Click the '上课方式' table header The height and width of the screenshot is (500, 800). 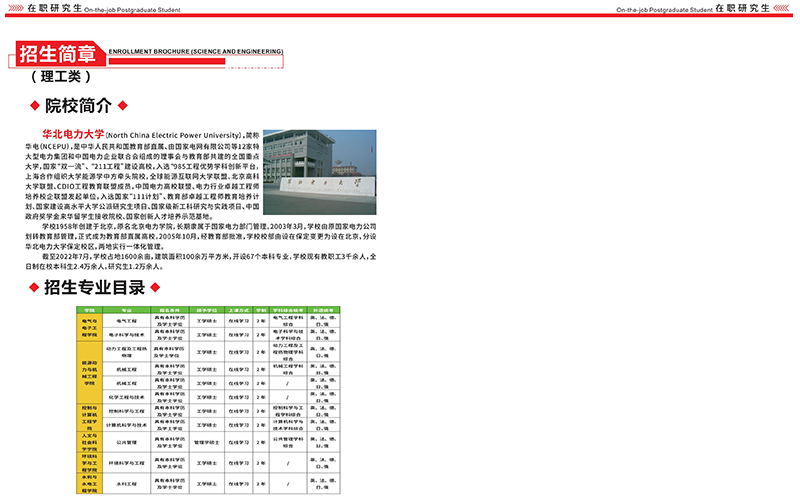(238, 310)
